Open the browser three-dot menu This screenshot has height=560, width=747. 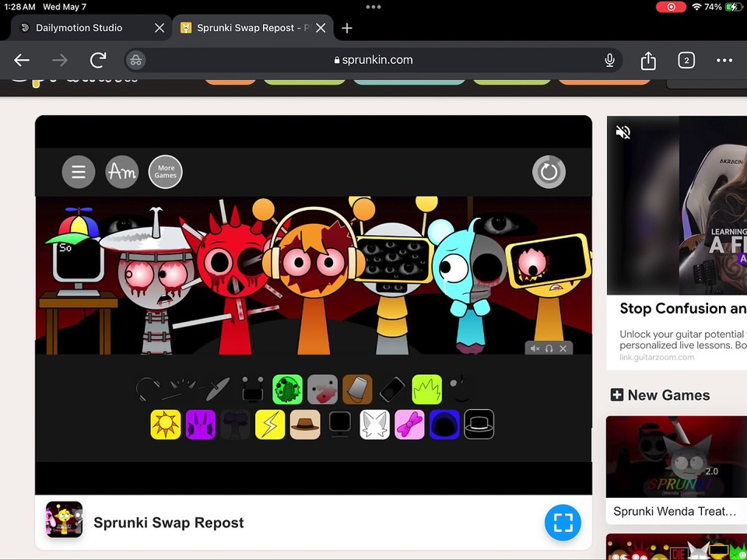(x=724, y=60)
